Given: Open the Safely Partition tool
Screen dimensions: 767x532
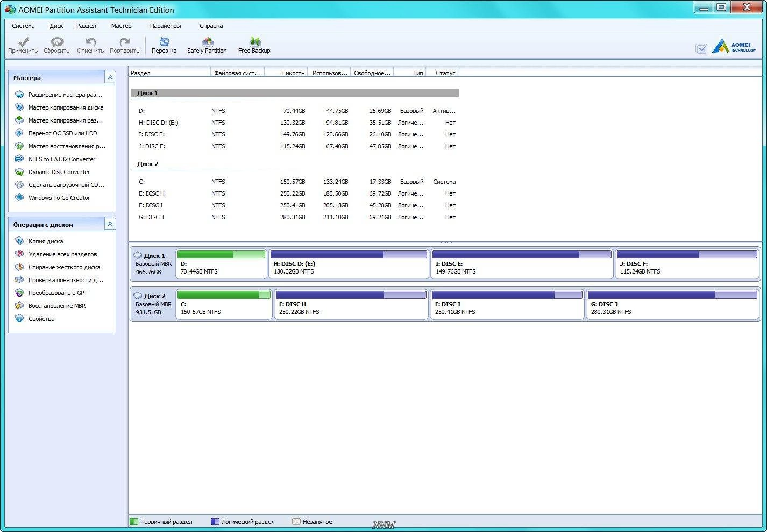Looking at the screenshot, I should [207, 45].
